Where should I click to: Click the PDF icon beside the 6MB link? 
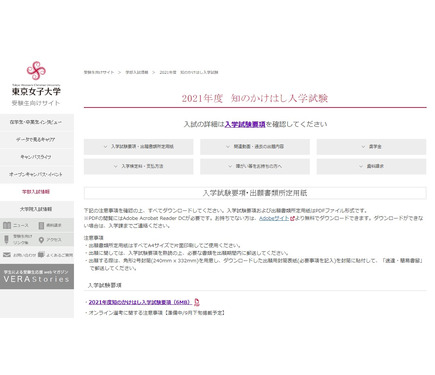point(197,302)
